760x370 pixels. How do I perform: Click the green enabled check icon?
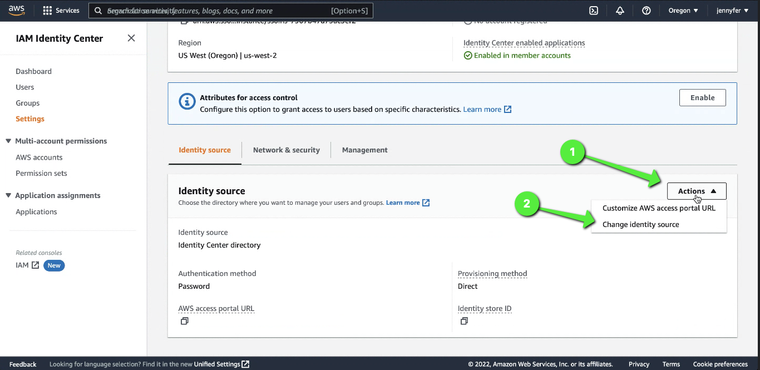coord(468,55)
